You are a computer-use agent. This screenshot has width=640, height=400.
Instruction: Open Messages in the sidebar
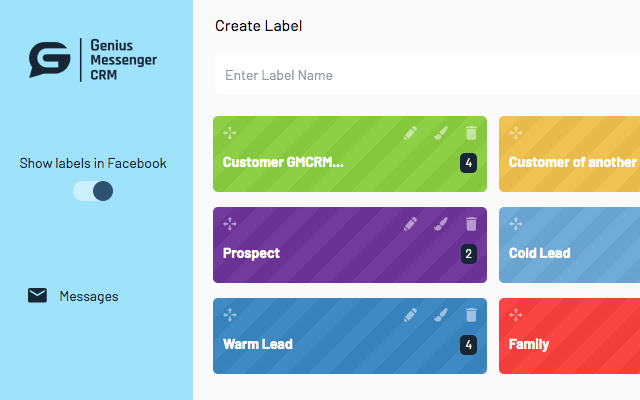[x=89, y=296]
